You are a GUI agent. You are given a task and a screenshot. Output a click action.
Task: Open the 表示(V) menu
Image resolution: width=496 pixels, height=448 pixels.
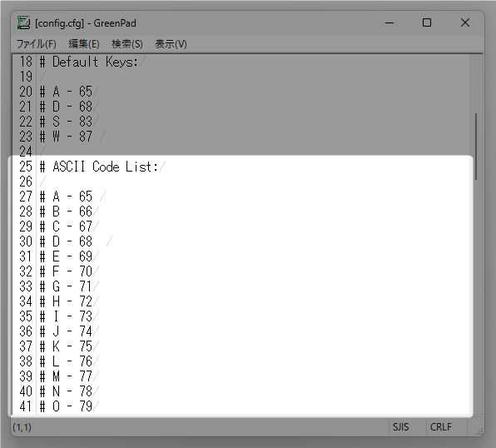[x=171, y=44]
